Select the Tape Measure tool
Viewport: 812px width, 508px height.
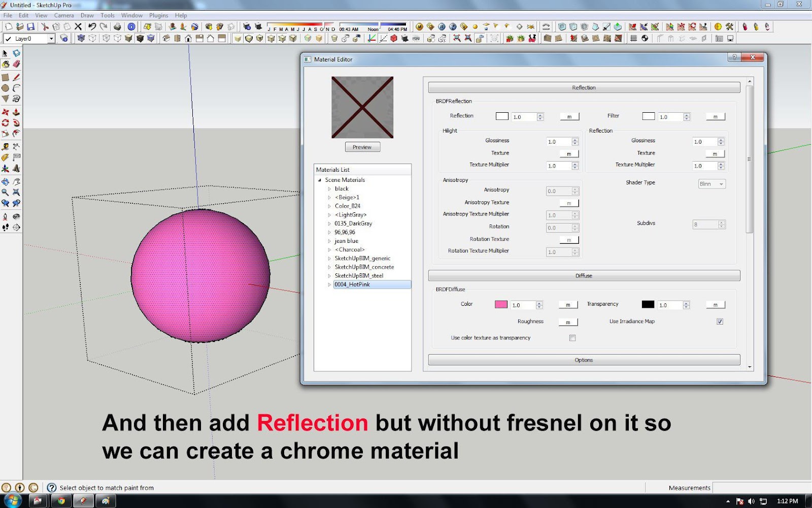coord(5,146)
